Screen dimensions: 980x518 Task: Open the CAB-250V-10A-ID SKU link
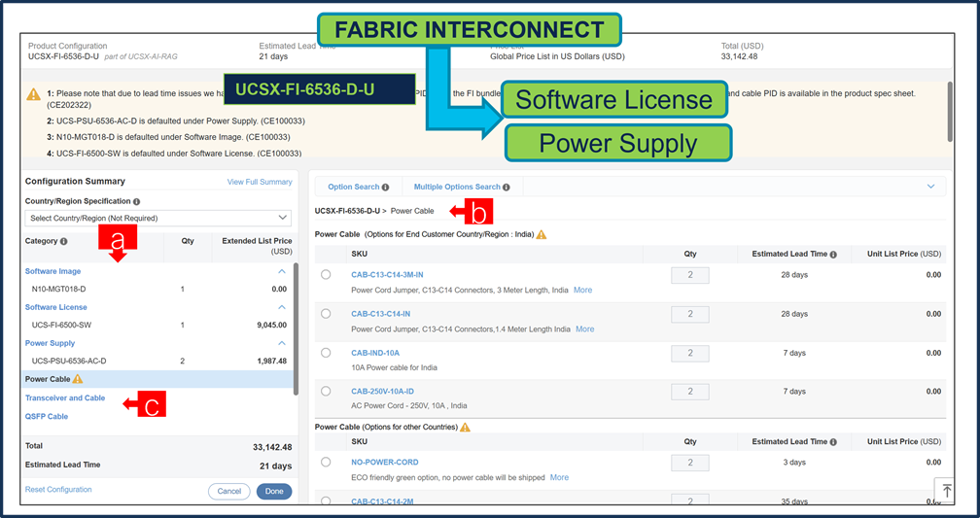pos(382,391)
